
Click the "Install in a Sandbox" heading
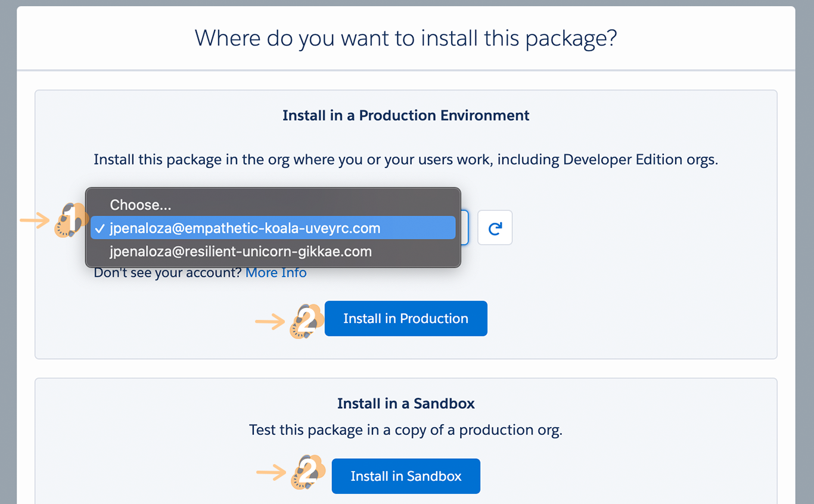click(x=406, y=404)
